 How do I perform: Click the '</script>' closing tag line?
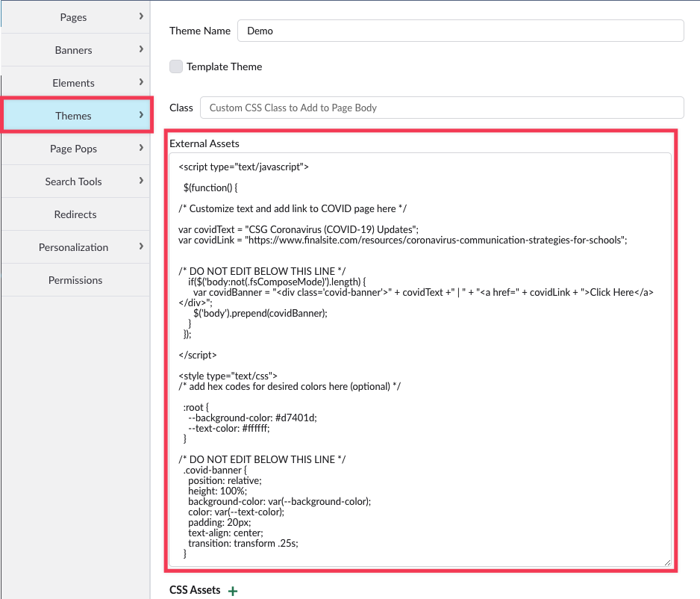click(197, 355)
